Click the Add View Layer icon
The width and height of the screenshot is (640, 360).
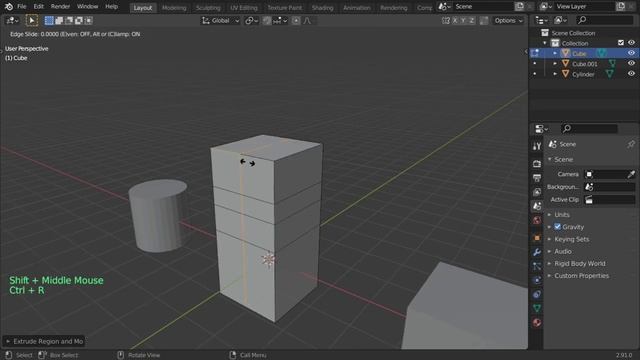pos(620,7)
